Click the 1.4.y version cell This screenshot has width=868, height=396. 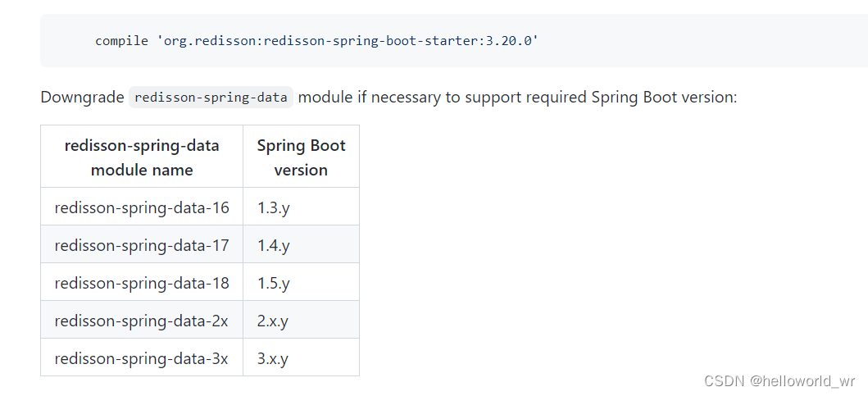(274, 245)
